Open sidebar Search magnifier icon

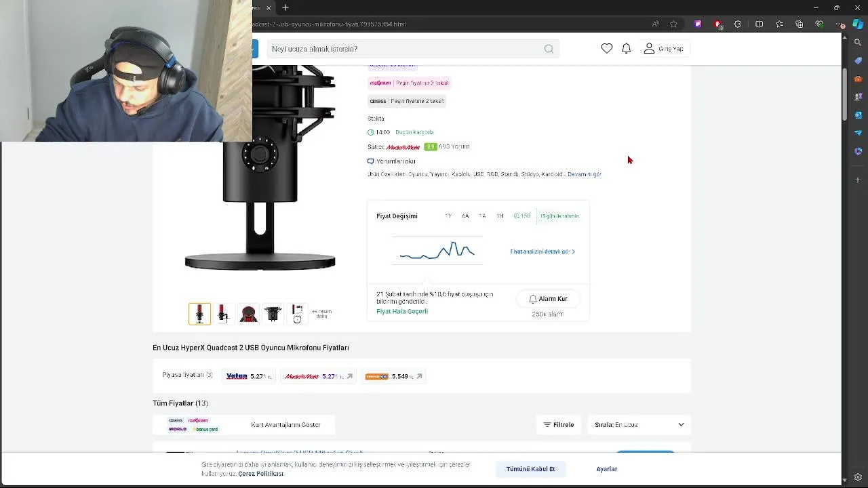coord(858,42)
